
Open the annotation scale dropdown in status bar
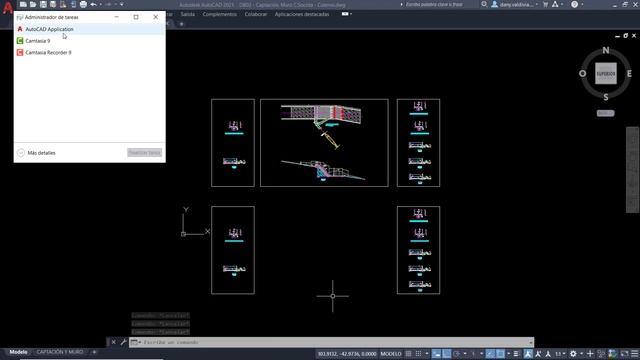561,353
